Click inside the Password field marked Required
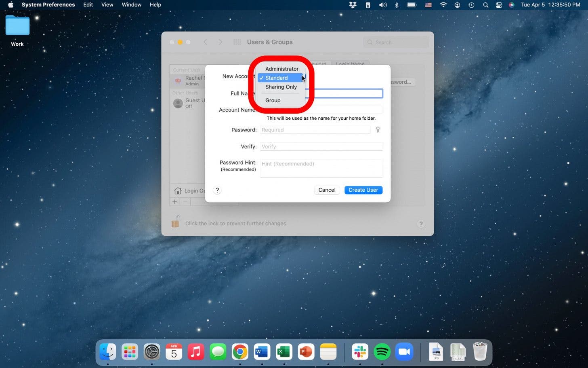Viewport: 588px width, 368px height. [x=315, y=129]
